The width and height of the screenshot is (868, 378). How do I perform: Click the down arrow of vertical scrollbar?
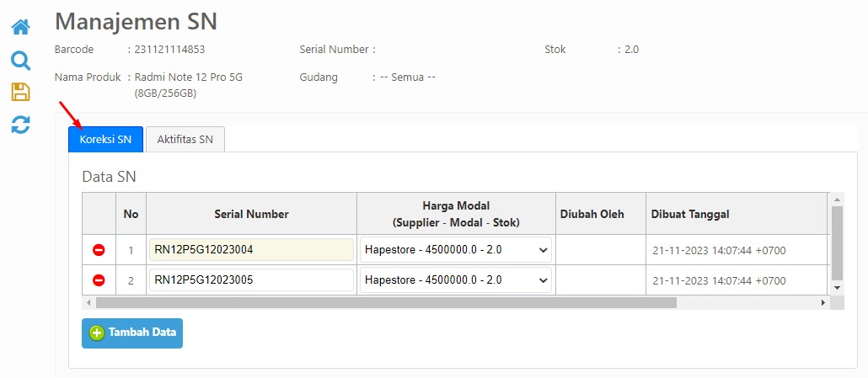click(x=837, y=288)
